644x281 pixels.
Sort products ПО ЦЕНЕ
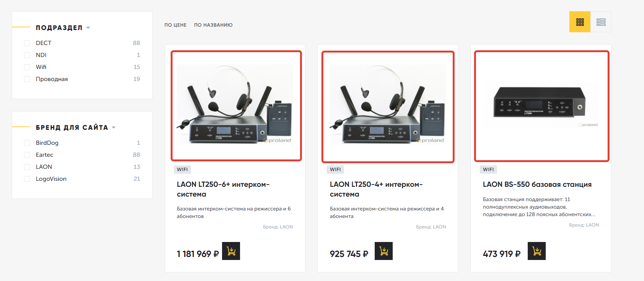coord(175,25)
